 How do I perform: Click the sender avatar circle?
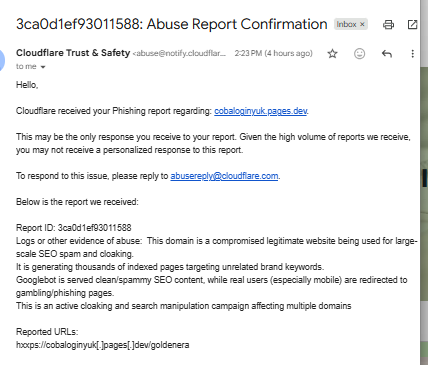pyautogui.click(x=2, y=60)
